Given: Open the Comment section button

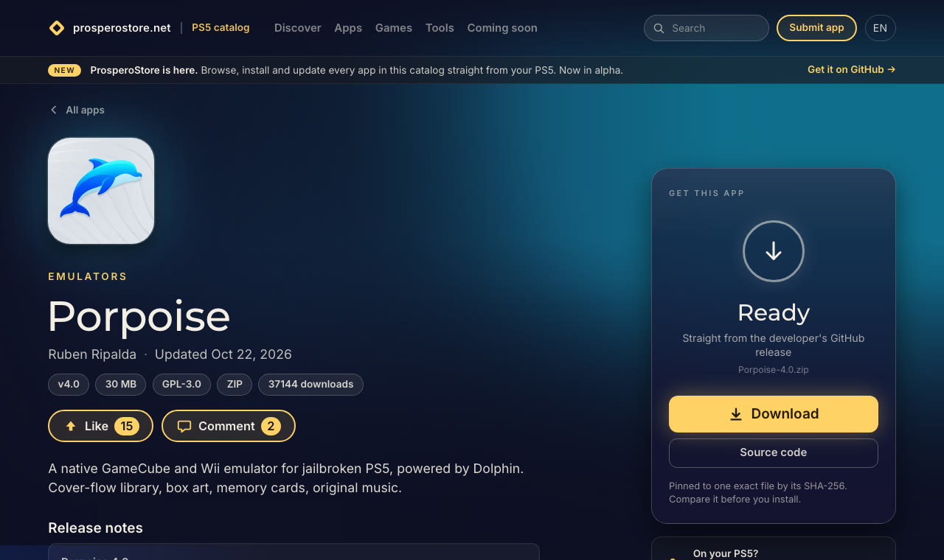Looking at the screenshot, I should tap(229, 426).
